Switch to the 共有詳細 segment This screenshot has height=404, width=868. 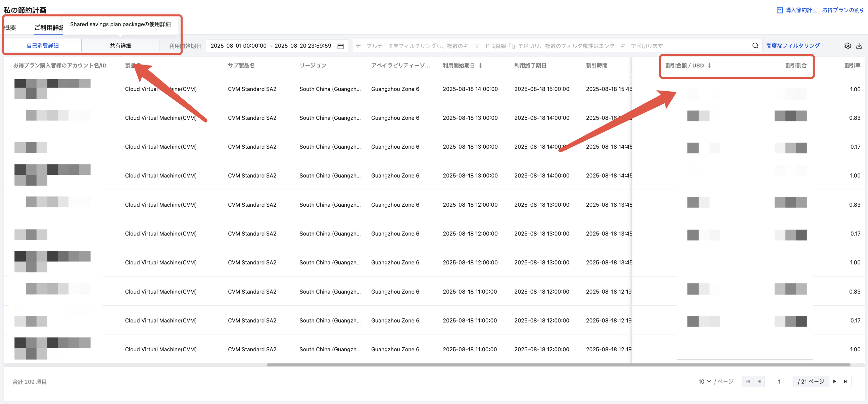coord(120,46)
